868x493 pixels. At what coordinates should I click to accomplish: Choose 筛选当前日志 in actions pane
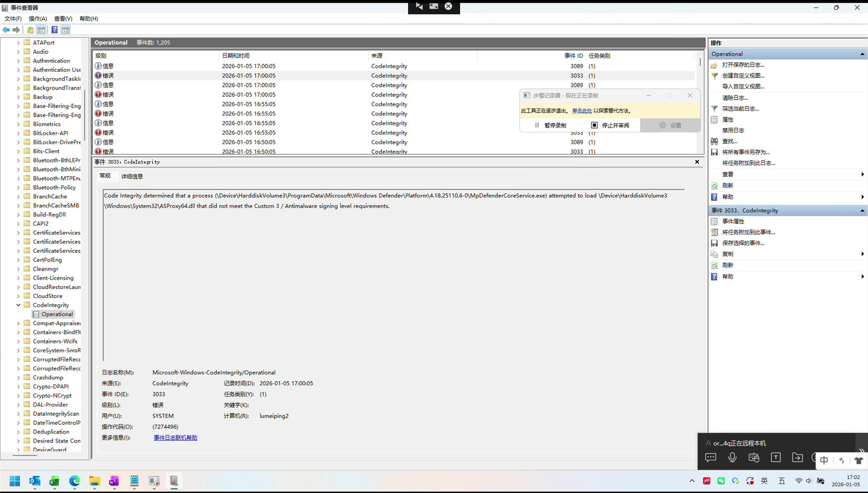[740, 109]
